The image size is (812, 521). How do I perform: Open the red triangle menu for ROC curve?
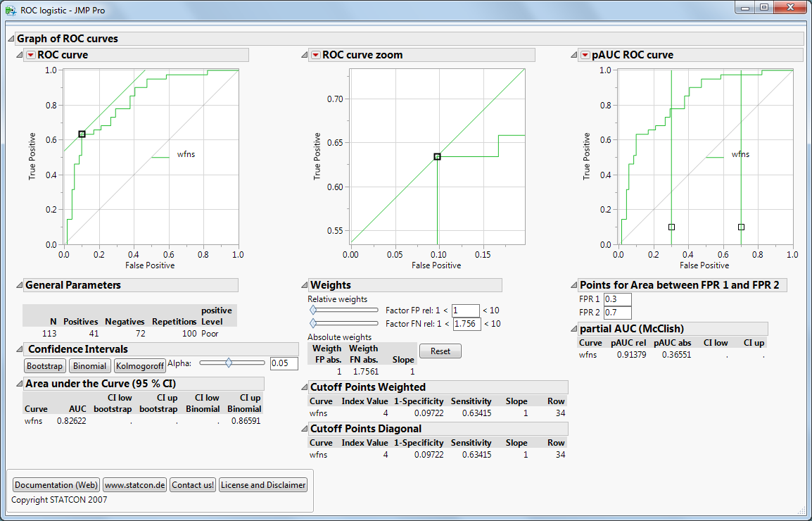(x=30, y=55)
